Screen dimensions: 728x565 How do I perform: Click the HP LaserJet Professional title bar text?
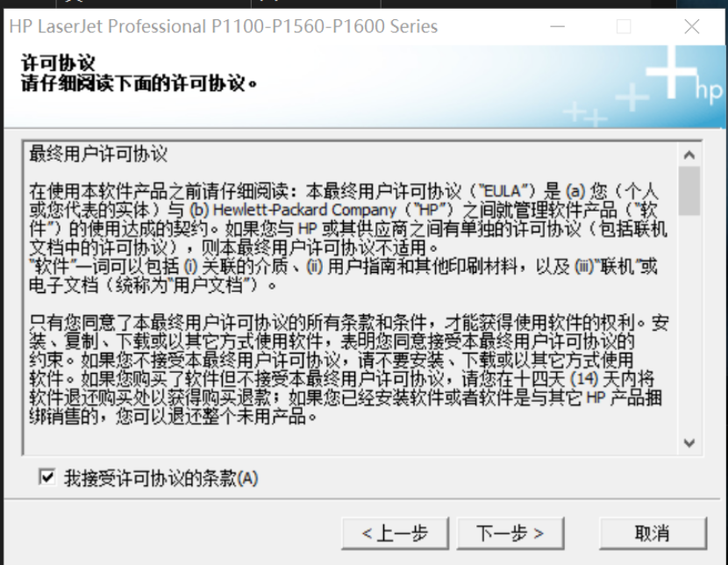[224, 26]
